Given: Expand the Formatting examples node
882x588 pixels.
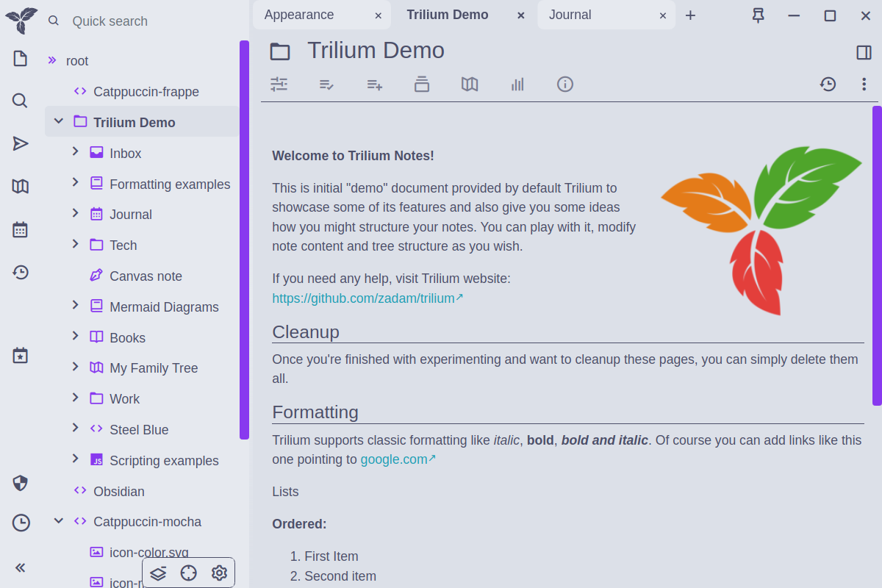Looking at the screenshot, I should point(75,182).
